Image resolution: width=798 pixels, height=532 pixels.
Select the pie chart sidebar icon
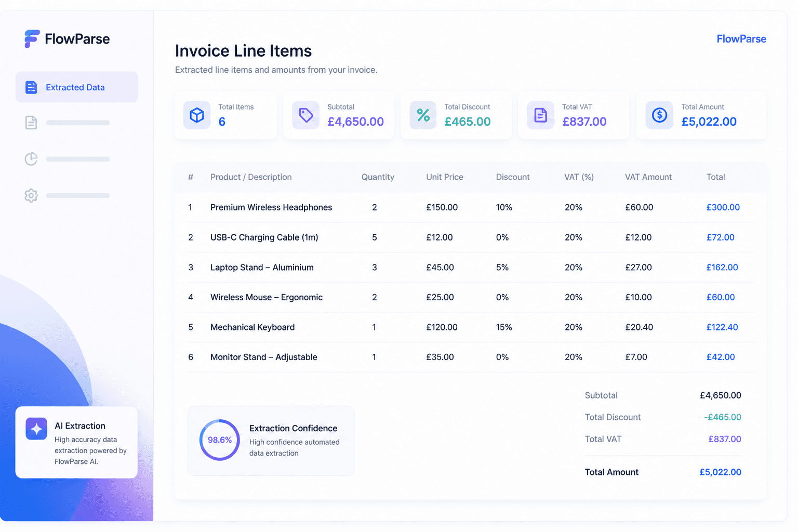tap(31, 159)
